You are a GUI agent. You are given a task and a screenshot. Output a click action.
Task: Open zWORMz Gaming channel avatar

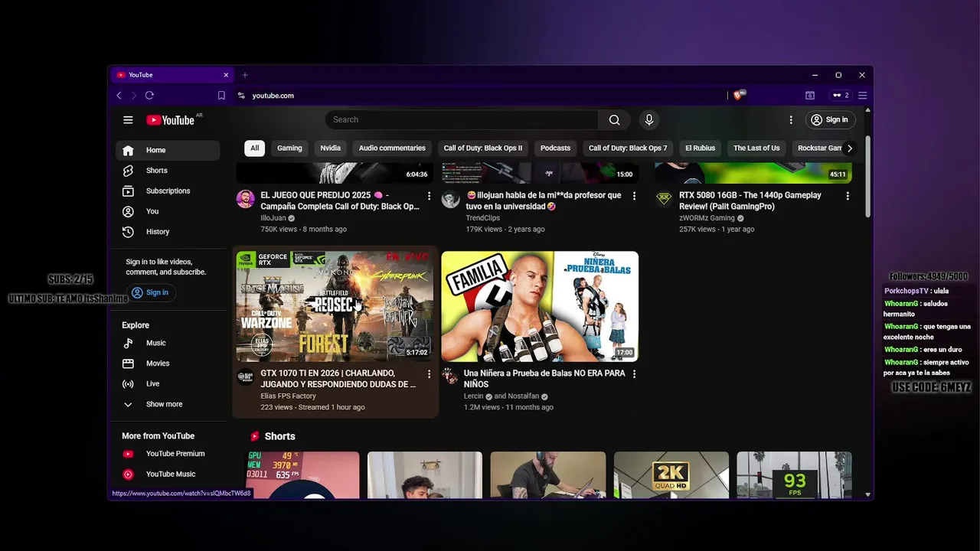[664, 200]
